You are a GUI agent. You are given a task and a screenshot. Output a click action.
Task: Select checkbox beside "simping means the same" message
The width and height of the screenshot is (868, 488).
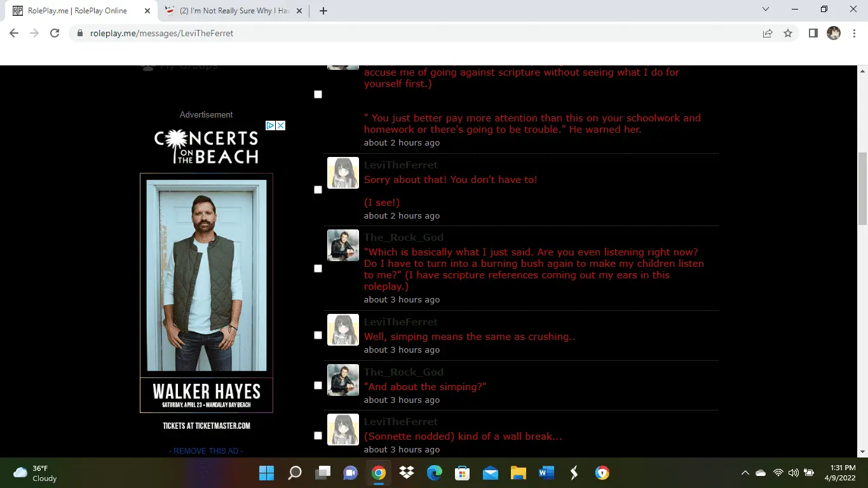318,335
